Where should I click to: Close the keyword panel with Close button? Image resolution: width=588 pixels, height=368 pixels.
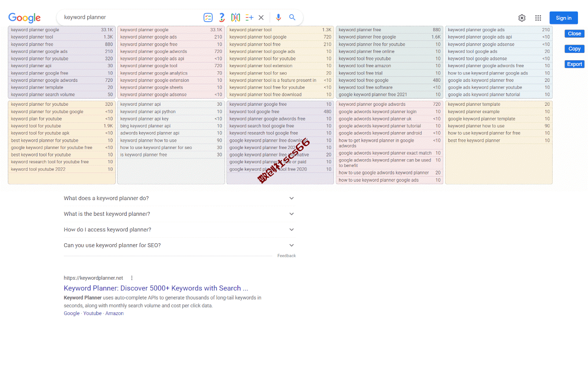point(574,34)
